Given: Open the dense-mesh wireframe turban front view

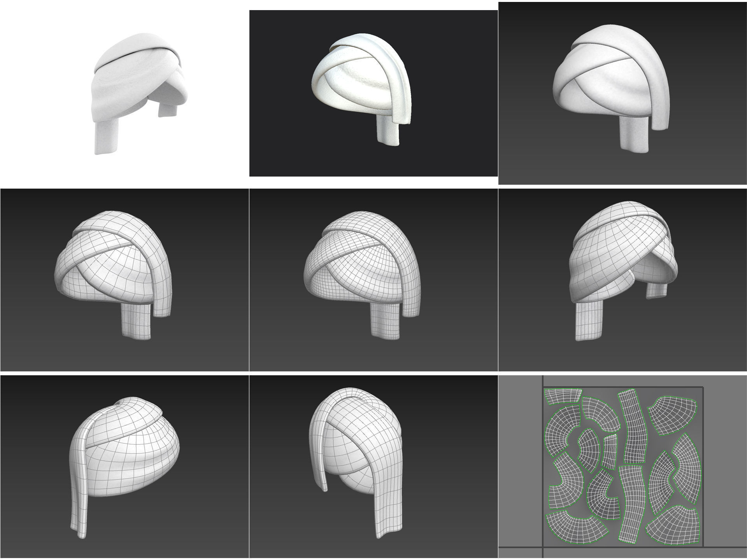Looking at the screenshot, I should [x=373, y=280].
